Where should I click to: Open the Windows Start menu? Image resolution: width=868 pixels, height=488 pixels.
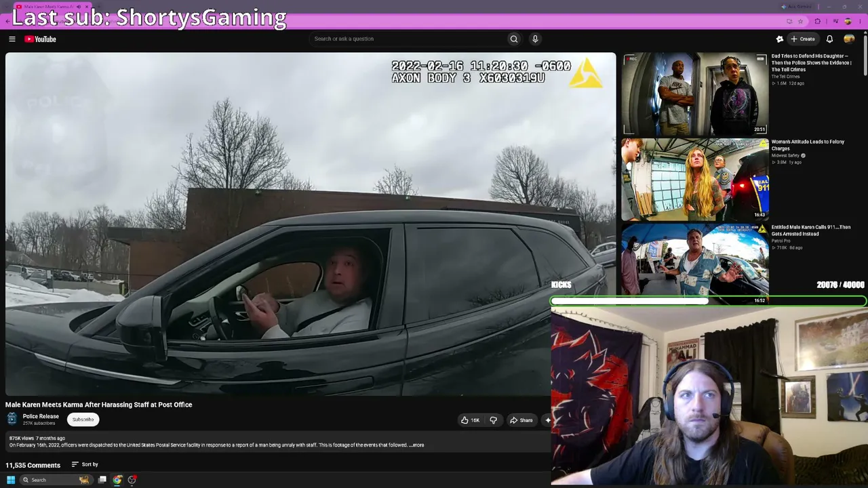(11, 480)
